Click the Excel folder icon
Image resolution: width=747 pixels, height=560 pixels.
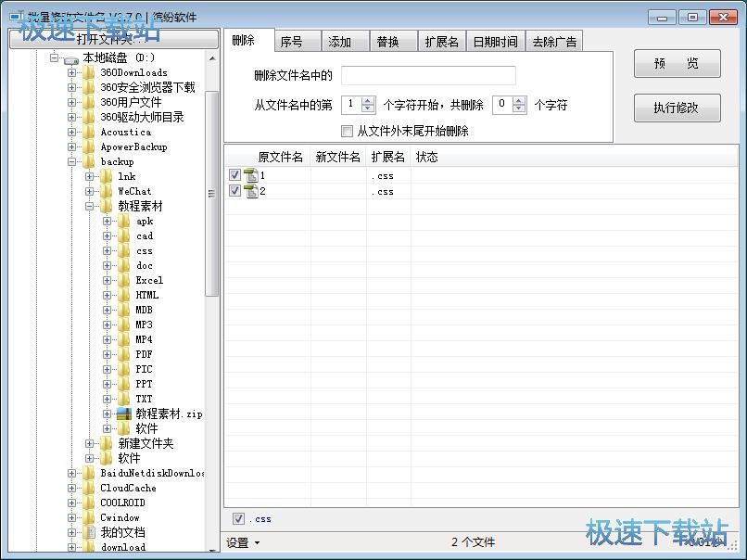click(x=124, y=280)
